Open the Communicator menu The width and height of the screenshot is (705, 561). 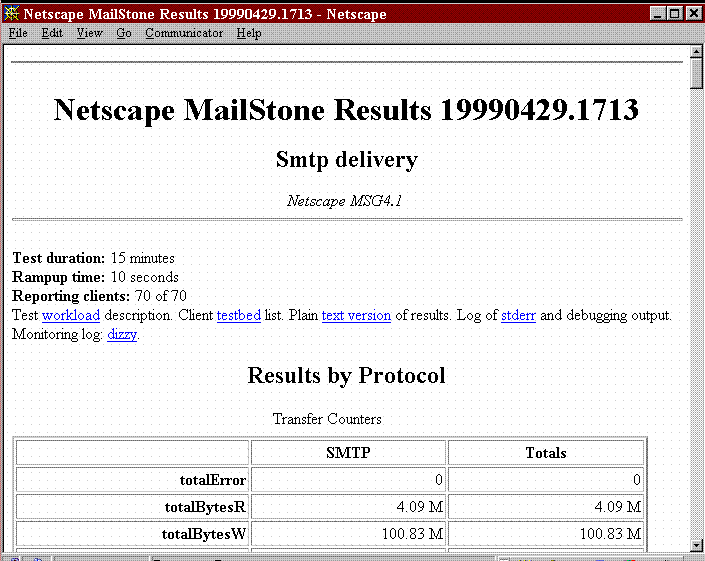click(184, 33)
